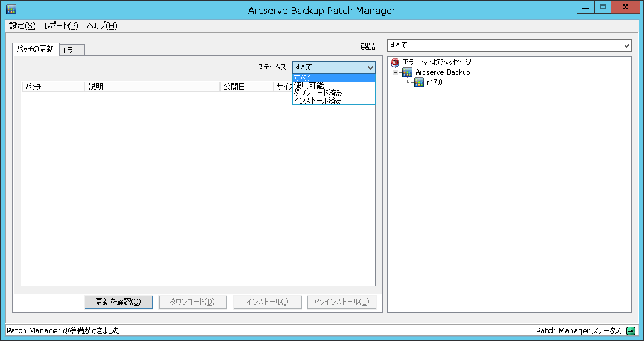Click the Patch Manager status icon in status bar
Screen dimensions: 644x341
(x=630, y=331)
